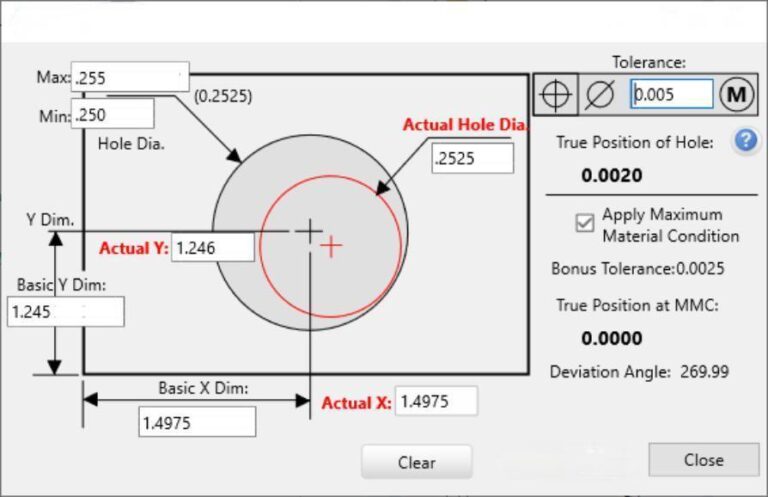Select the Min hole diameter field

(x=113, y=114)
